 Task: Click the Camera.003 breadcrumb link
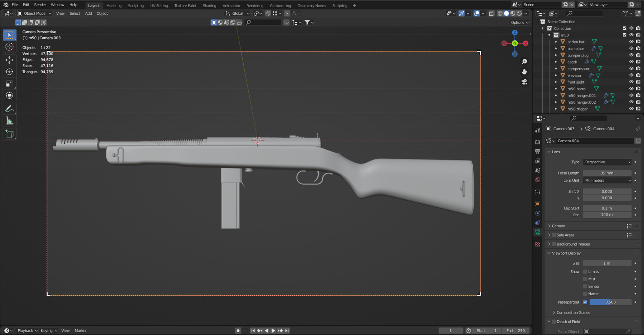[x=564, y=129]
